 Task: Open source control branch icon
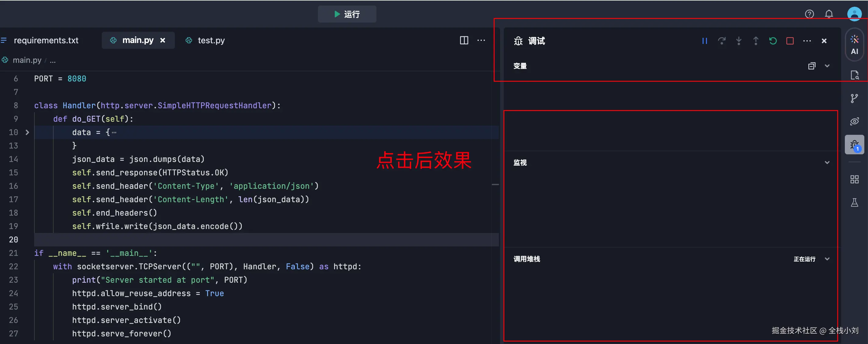click(x=854, y=98)
